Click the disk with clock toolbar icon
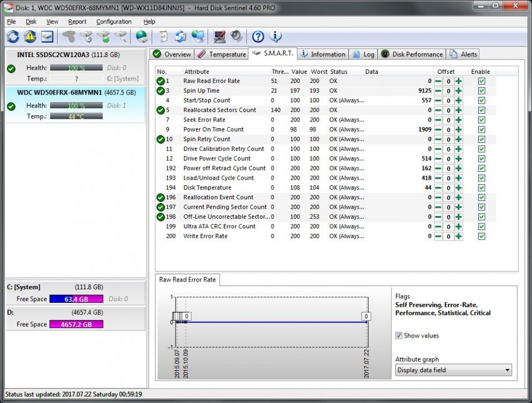 [87, 36]
